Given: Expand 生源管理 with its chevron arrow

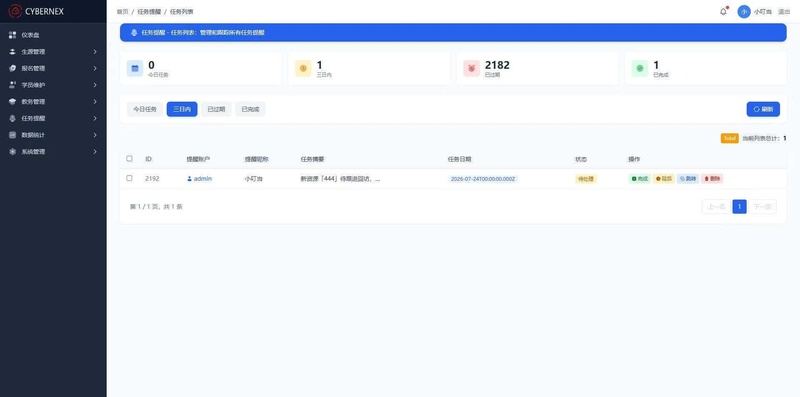Looking at the screenshot, I should point(95,52).
